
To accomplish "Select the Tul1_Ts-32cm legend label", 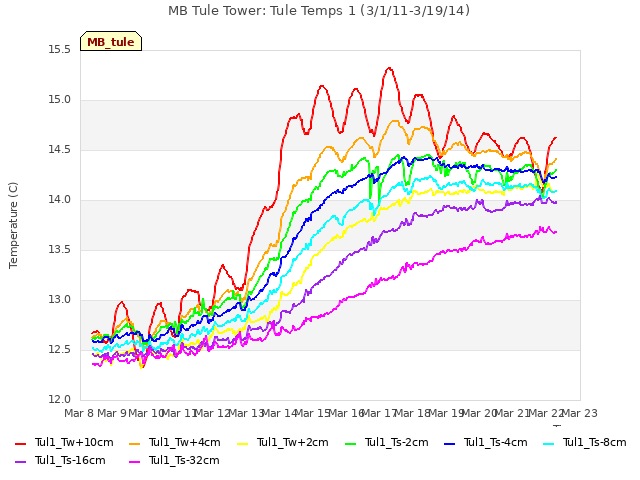I will click(x=184, y=460).
